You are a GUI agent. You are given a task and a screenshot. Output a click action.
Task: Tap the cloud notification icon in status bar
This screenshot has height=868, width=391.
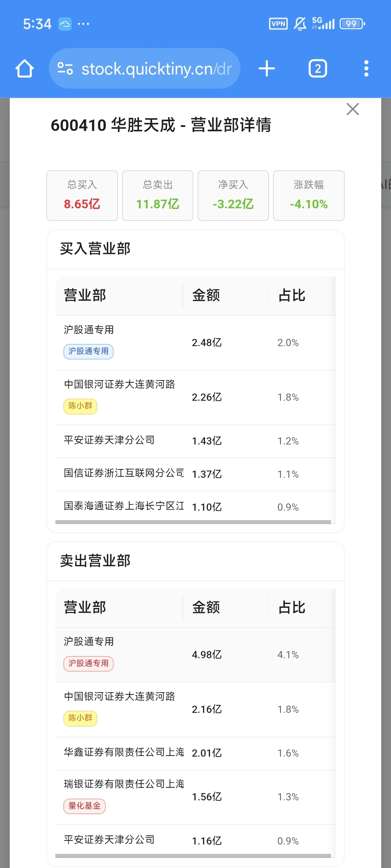pos(65,24)
